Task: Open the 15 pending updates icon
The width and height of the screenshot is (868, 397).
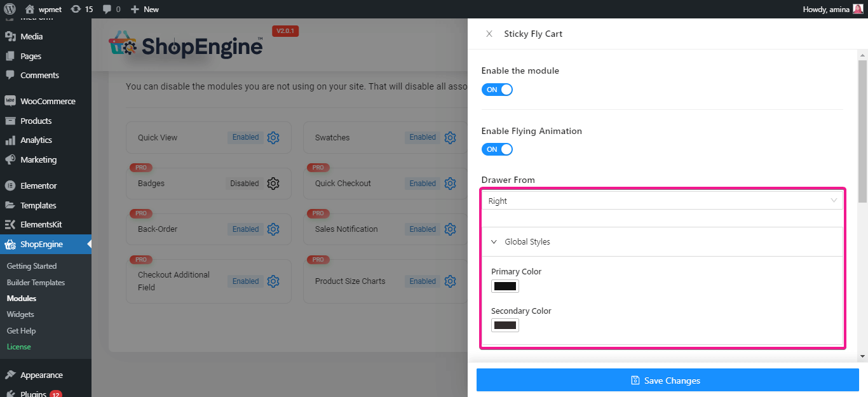Action: pyautogui.click(x=76, y=9)
